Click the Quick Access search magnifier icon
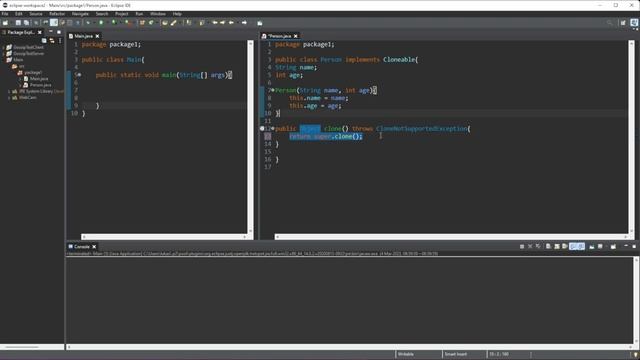This screenshot has width=640, height=360. 609,23
